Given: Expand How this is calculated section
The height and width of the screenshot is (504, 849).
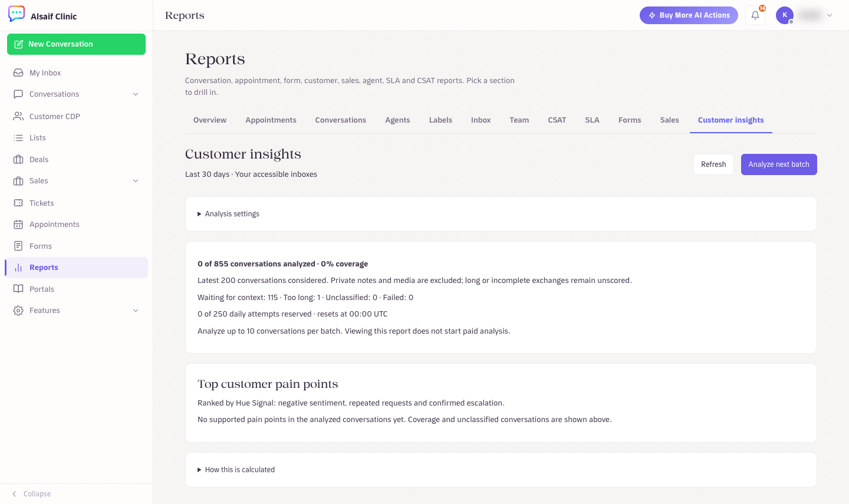Looking at the screenshot, I should point(501,470).
